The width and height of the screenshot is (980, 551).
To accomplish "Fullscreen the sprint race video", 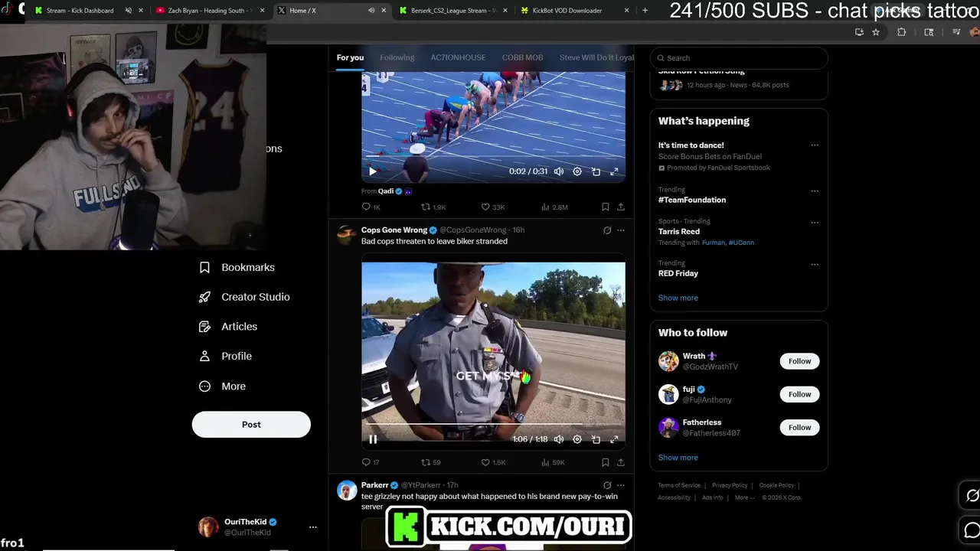I will click(614, 171).
